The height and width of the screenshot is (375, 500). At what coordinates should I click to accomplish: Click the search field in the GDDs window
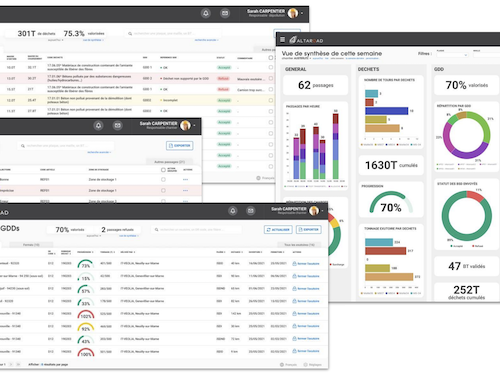[x=197, y=230]
